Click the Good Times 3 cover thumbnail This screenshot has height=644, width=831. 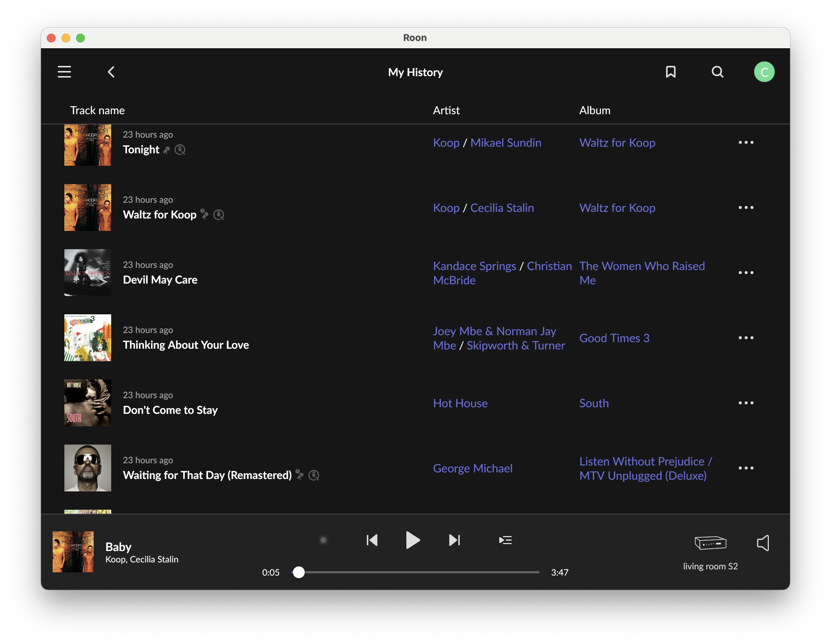(x=87, y=338)
